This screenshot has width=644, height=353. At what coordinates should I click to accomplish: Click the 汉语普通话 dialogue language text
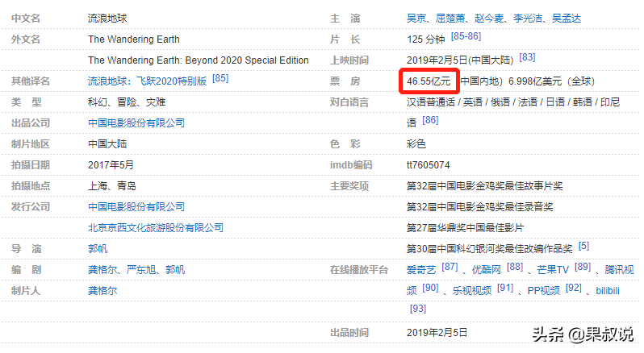click(431, 102)
